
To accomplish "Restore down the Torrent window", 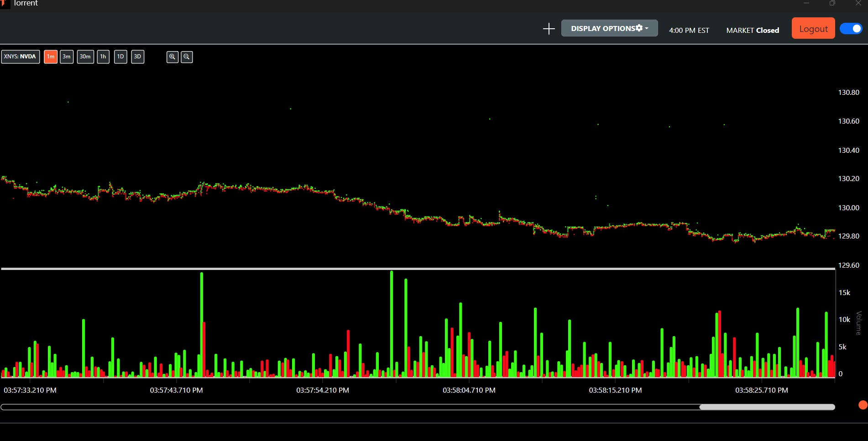I will [832, 3].
